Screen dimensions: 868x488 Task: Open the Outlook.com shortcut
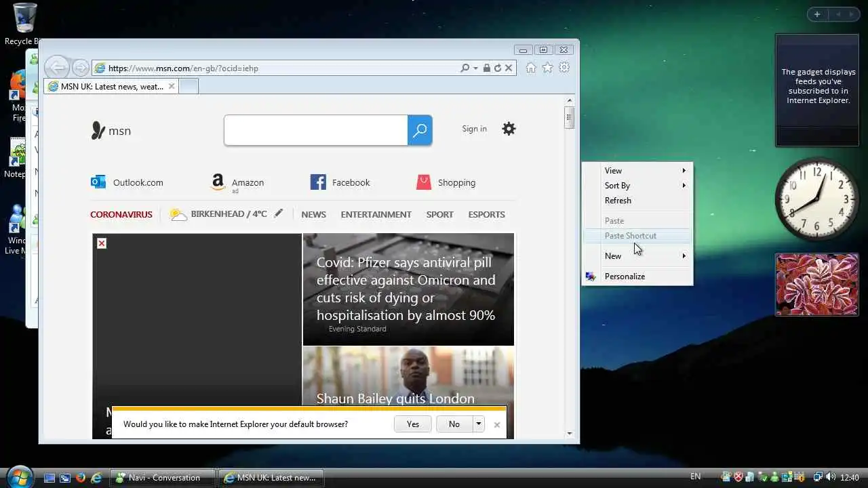pyautogui.click(x=127, y=182)
